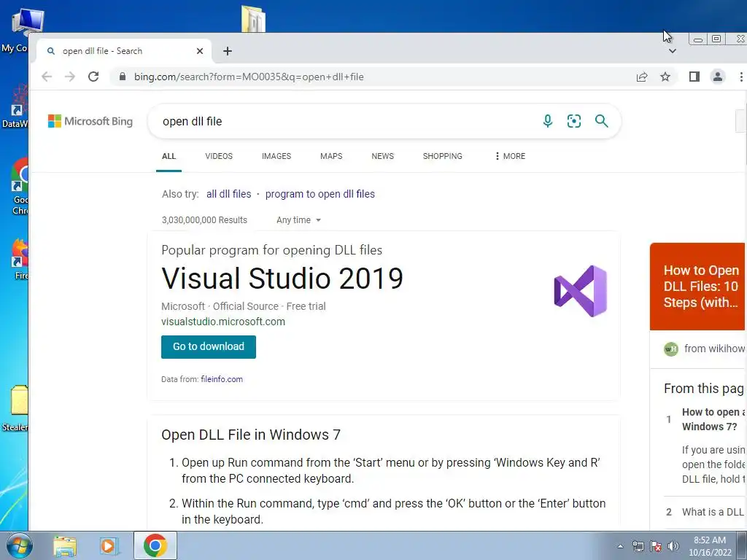Screen dimensions: 747x560
Task: Click the network tray icon
Action: coord(638,546)
